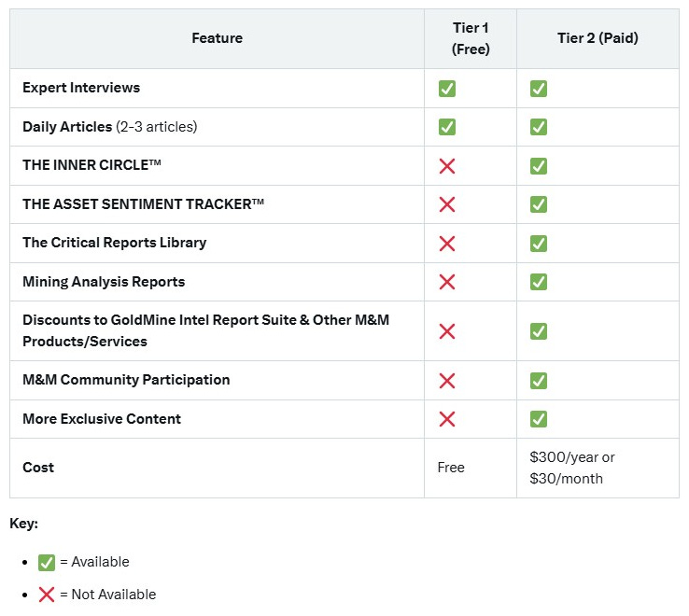This screenshot has width=689, height=616.
Task: Click the Free cost cell under Tier 1
Action: pos(451,468)
